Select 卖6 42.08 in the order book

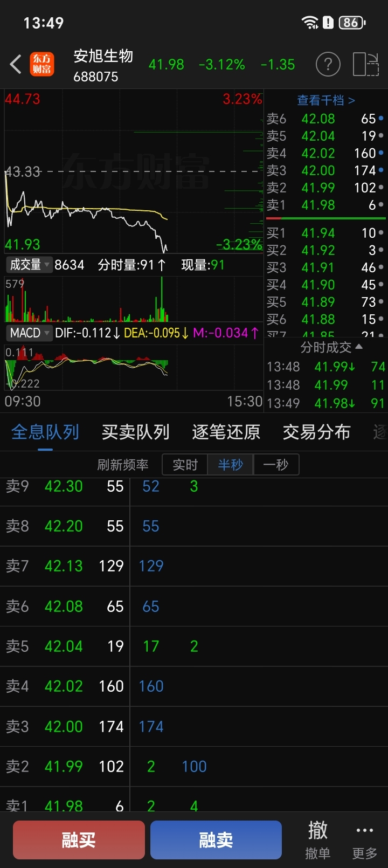(x=325, y=119)
